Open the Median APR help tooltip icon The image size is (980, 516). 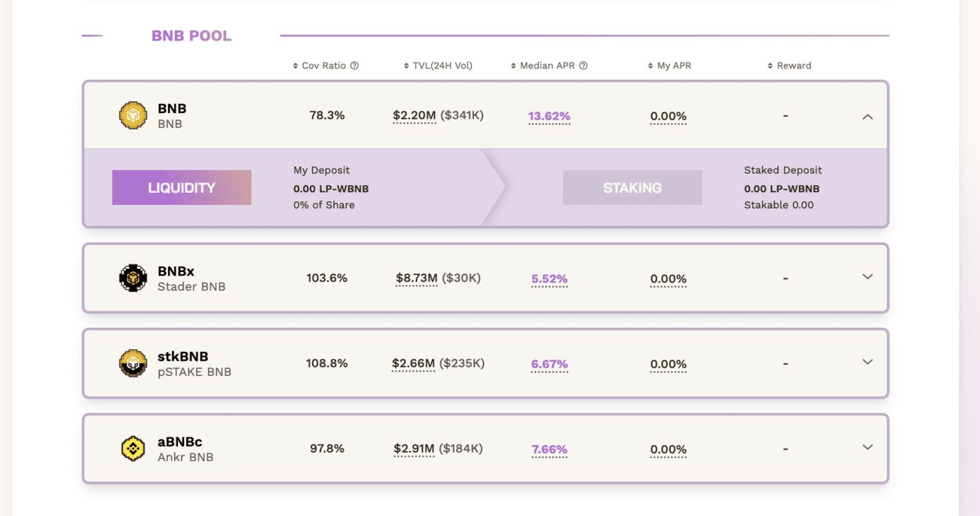tap(583, 66)
